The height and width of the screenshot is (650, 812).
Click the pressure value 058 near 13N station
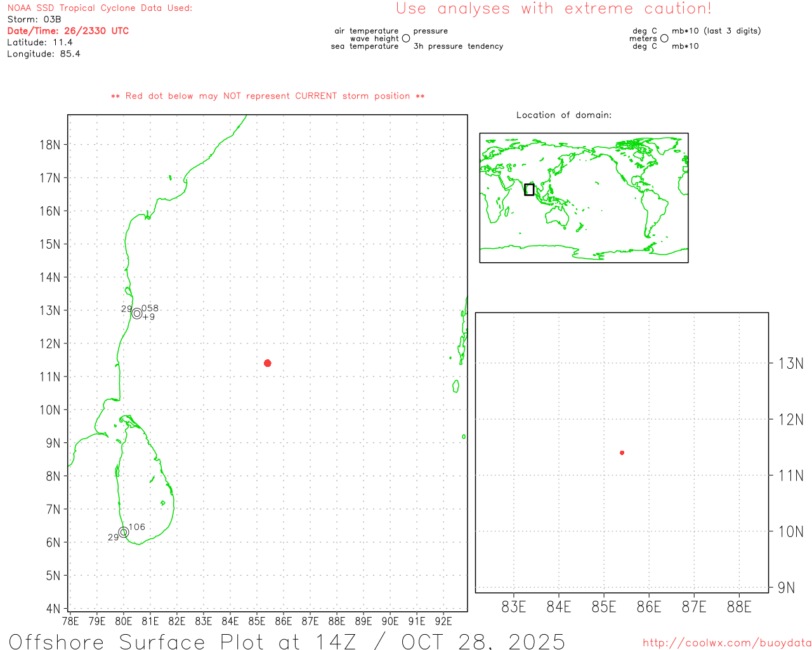click(150, 308)
